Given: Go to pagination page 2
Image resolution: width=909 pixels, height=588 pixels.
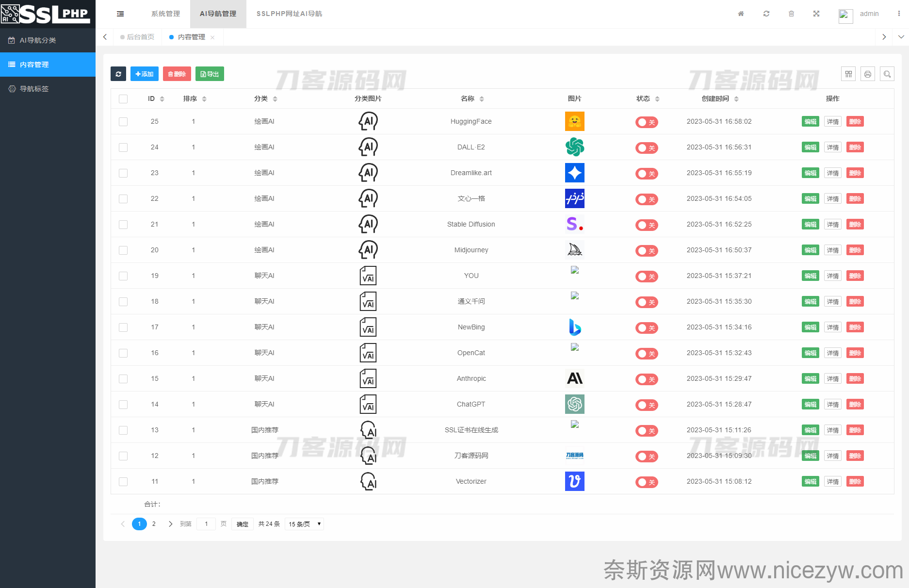Looking at the screenshot, I should click(x=154, y=524).
